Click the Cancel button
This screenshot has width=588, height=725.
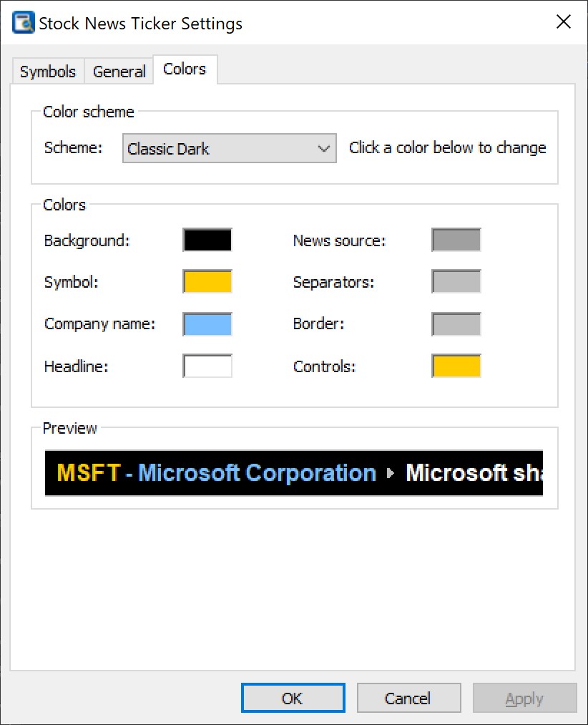[x=408, y=699]
